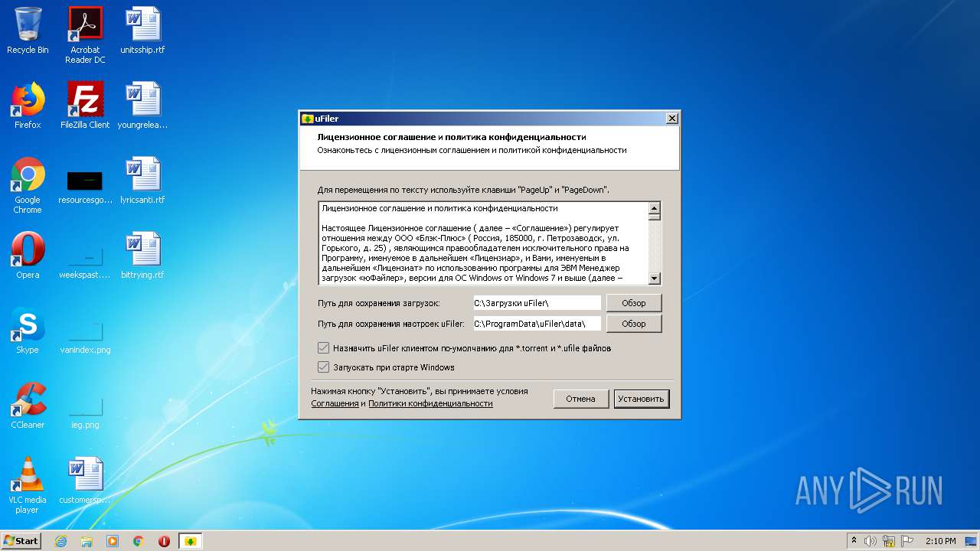
Task: Open the Action Center flag icon
Action: [906, 541]
